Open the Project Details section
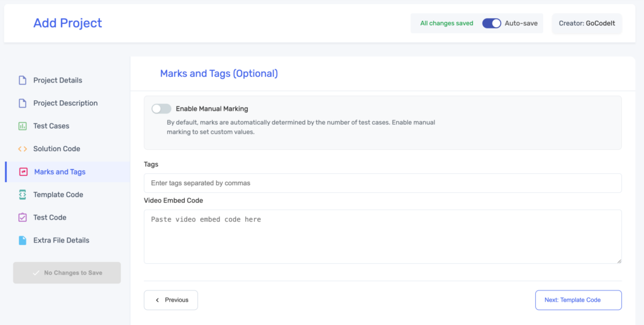Viewport: 644px width, 325px height. (x=58, y=81)
